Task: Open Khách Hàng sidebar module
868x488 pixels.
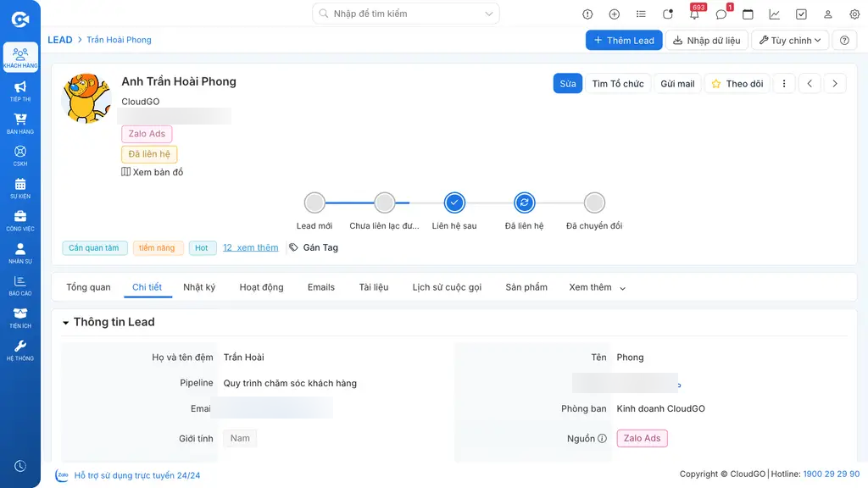Action: (20, 57)
